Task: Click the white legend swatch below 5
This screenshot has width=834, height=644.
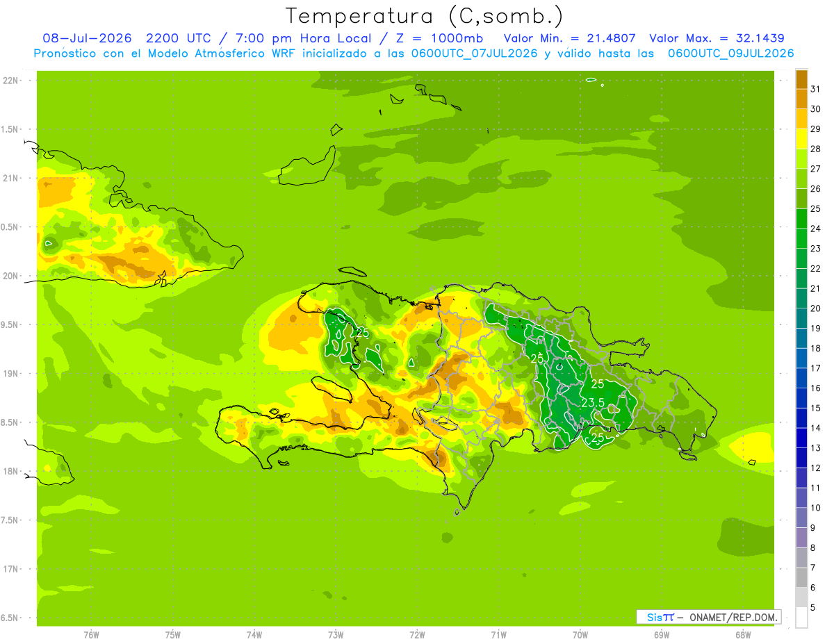Action: (x=801, y=617)
